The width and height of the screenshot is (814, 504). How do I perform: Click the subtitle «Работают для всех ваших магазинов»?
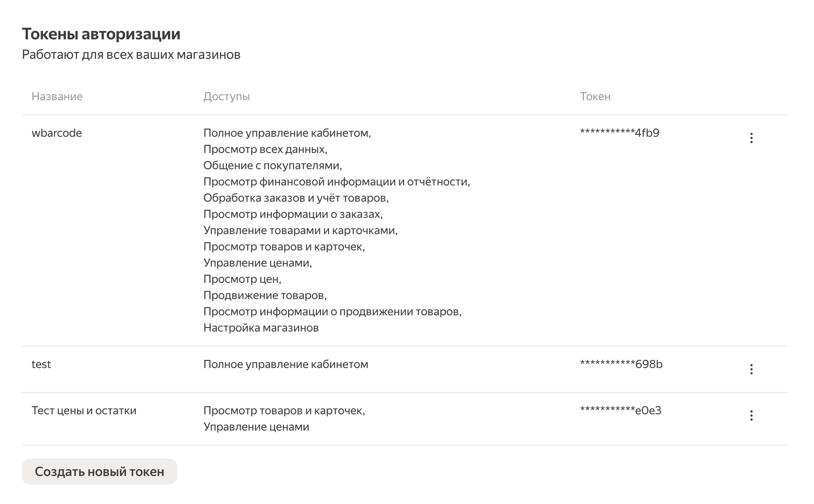click(131, 55)
